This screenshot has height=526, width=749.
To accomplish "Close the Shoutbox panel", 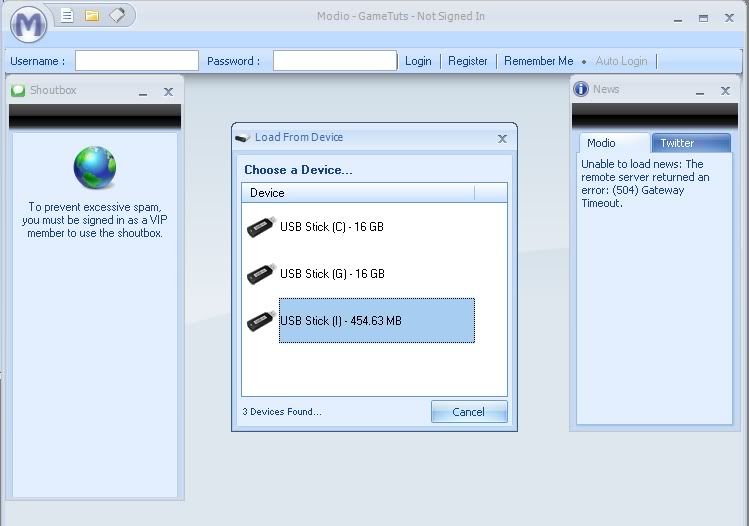I will tap(168, 92).
